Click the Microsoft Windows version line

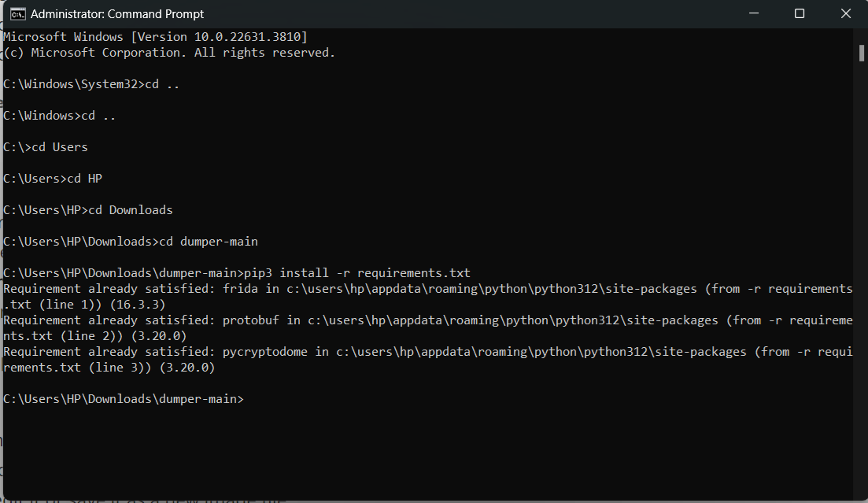[x=155, y=37]
